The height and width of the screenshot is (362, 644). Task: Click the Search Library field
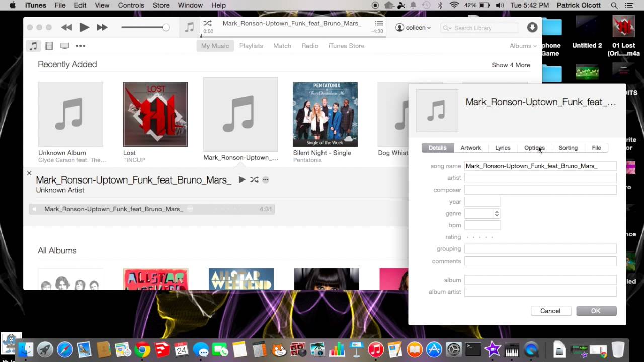(x=480, y=28)
